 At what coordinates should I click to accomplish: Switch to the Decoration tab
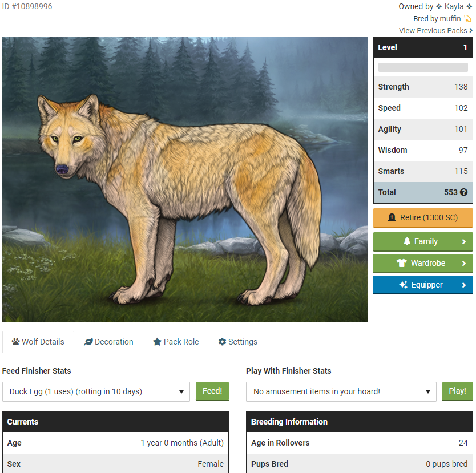point(108,342)
